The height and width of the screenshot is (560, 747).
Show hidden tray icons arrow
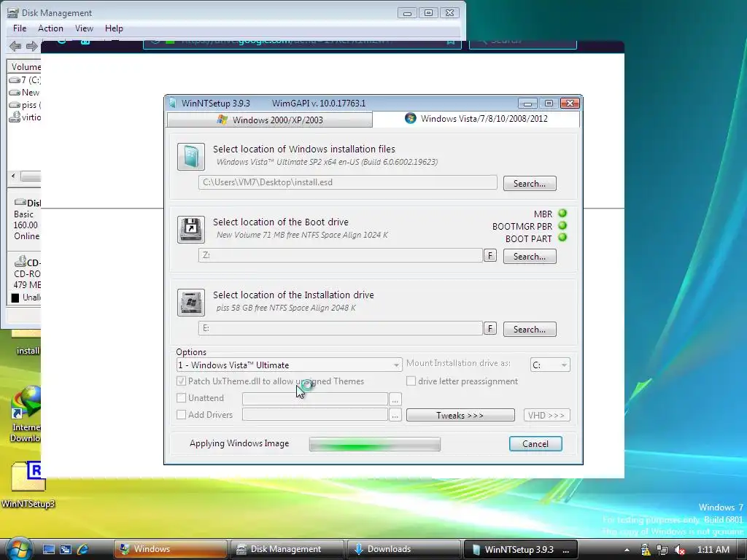pos(627,550)
